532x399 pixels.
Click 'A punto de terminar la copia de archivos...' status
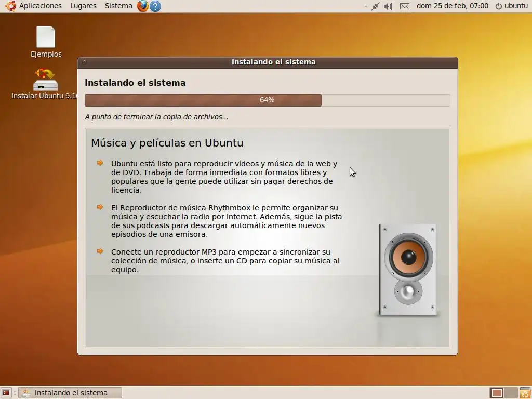coord(156,117)
